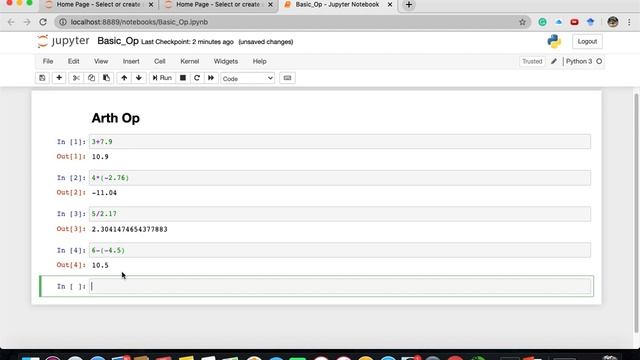Select the cell containing 4*(-2.76)
Image resolution: width=640 pixels, height=360 pixels.
coord(340,178)
